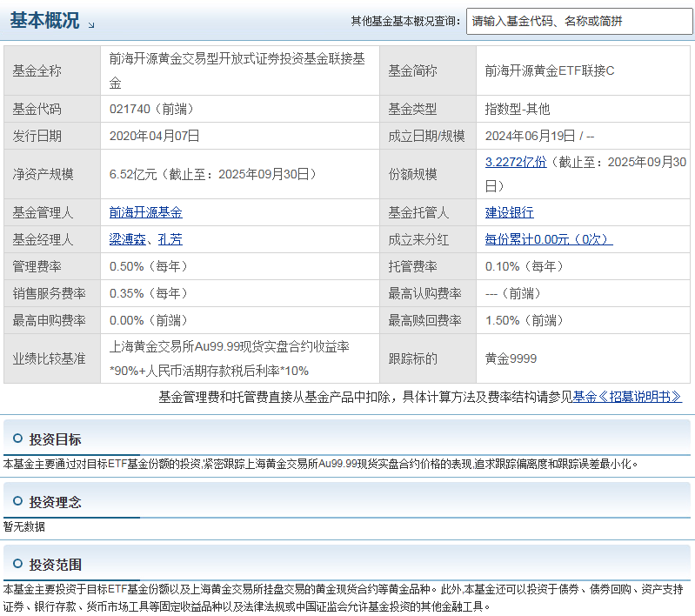
Task: Click the 基金经理人 row label
Action: [43, 239]
